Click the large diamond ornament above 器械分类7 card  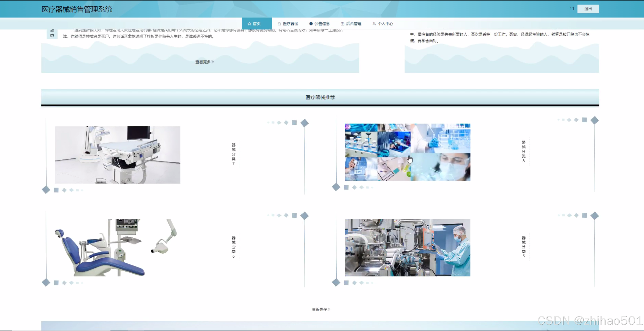[304, 123]
